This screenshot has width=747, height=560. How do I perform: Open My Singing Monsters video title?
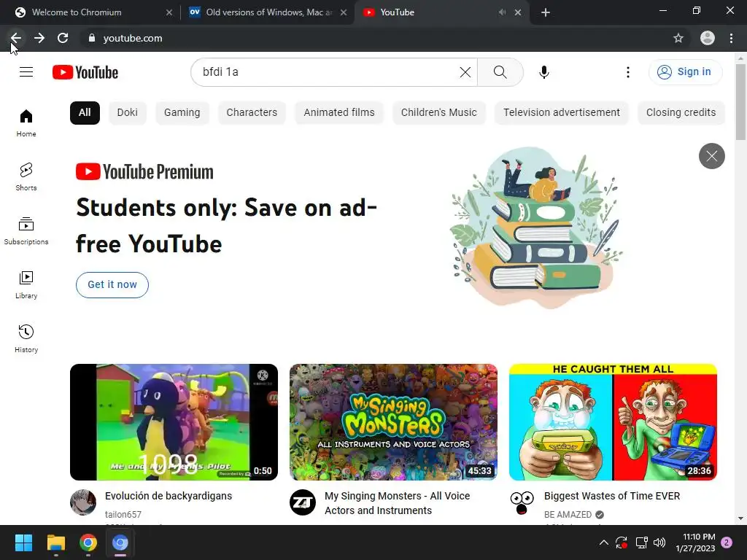(398, 503)
